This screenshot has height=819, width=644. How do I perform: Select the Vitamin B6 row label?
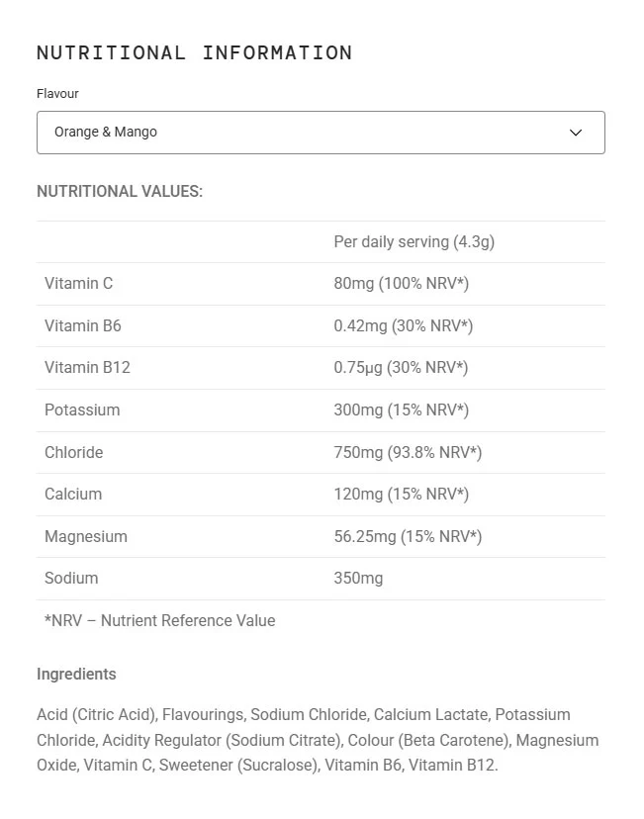pos(82,326)
